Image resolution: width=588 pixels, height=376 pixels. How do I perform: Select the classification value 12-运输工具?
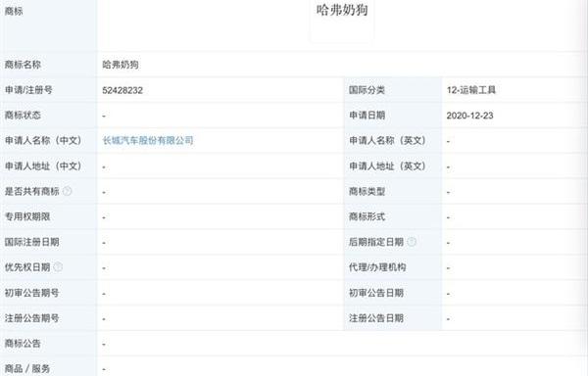pos(471,90)
